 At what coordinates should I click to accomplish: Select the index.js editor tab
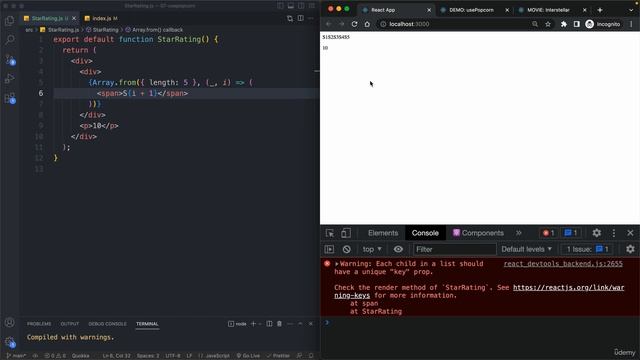coord(101,18)
